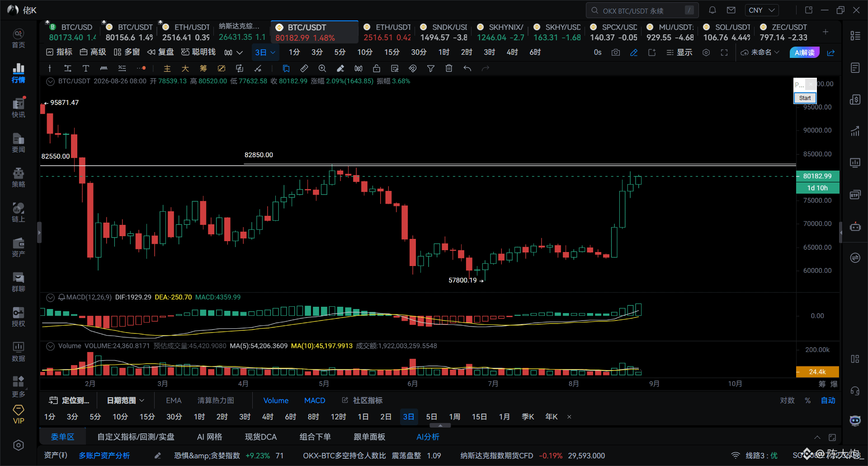Collapse the BTC/USDT main chart header
The height and width of the screenshot is (466, 868).
click(x=51, y=81)
